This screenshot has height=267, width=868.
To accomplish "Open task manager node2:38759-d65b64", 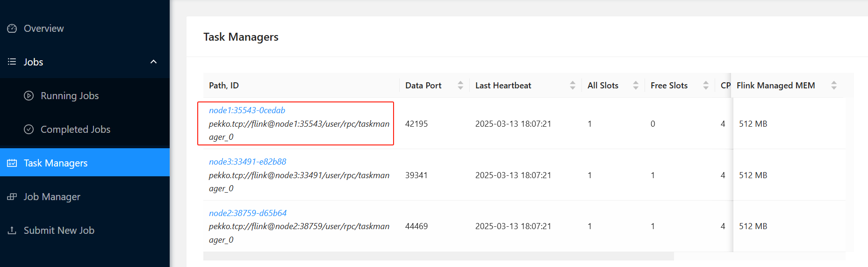I will pyautogui.click(x=248, y=213).
